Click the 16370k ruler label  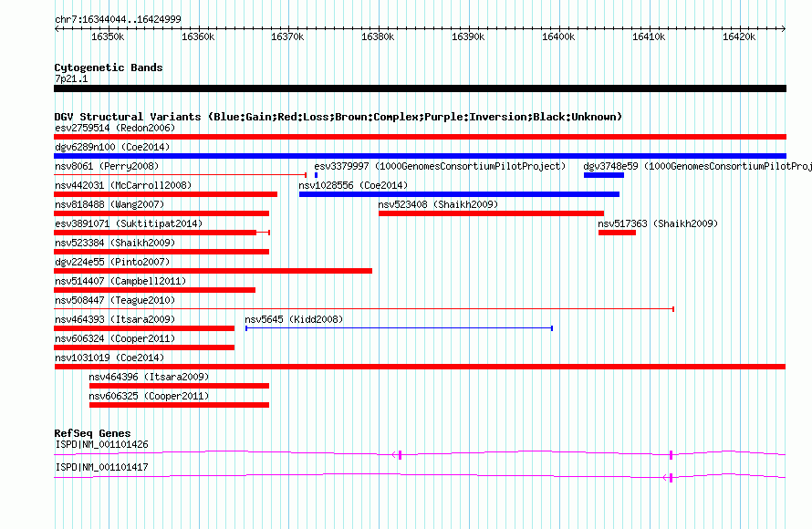click(x=287, y=36)
